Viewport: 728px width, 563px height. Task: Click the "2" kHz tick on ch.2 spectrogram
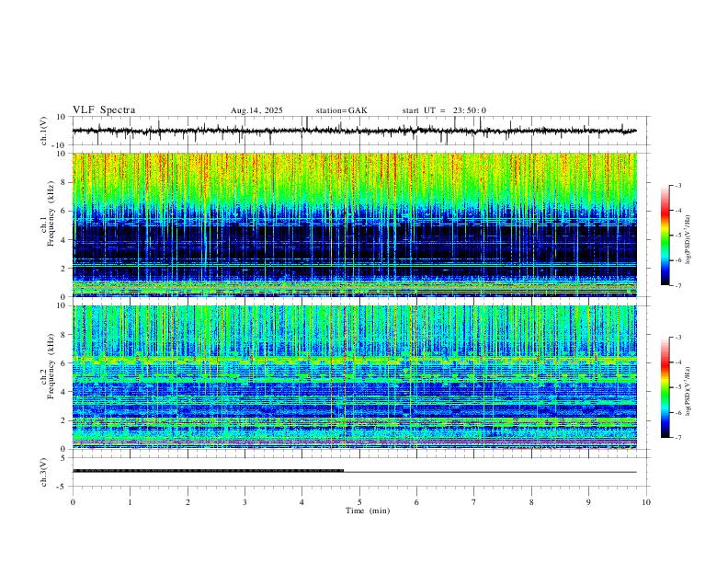pyautogui.click(x=63, y=420)
